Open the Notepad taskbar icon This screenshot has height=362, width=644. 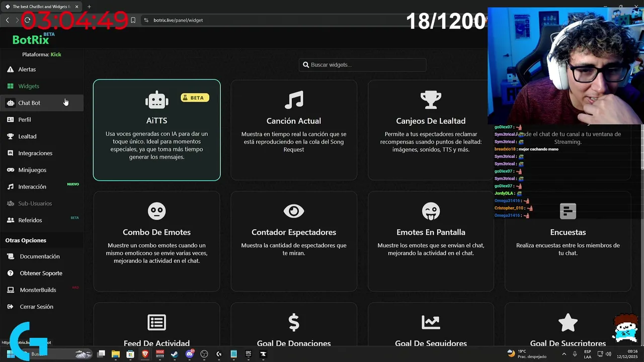pyautogui.click(x=233, y=354)
